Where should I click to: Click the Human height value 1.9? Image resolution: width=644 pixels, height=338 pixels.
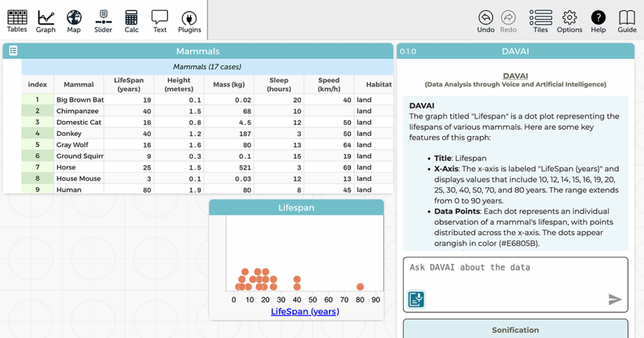point(179,190)
